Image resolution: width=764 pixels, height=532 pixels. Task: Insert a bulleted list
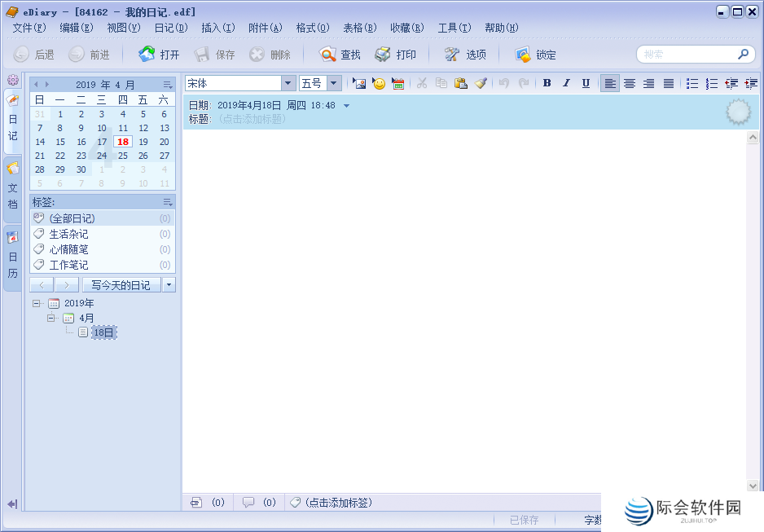[x=692, y=83]
